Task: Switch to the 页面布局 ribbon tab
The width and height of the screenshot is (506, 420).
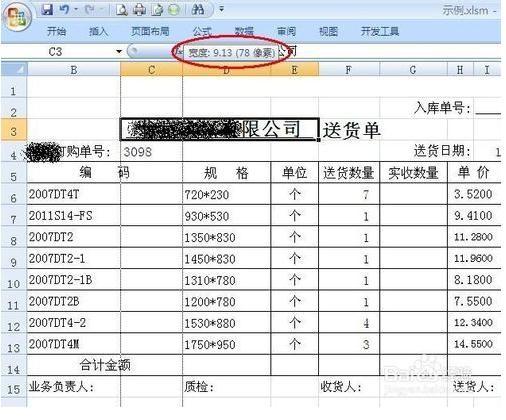Action: point(150,31)
